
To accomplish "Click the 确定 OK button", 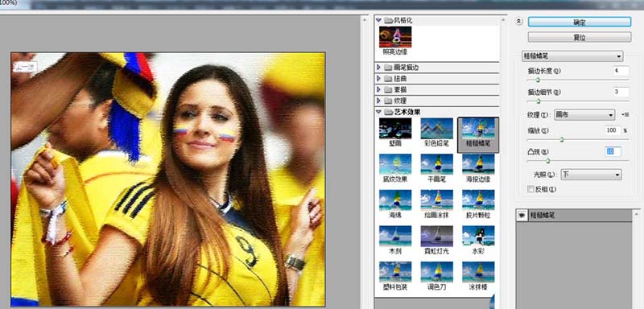I will (579, 23).
